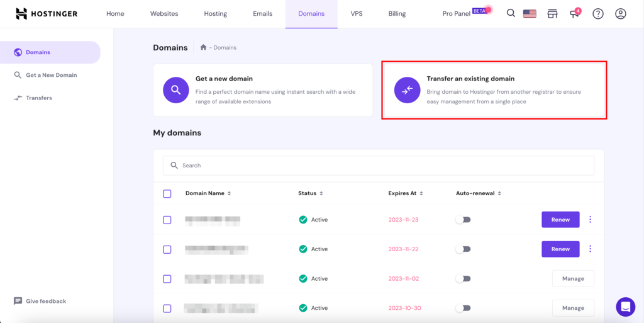Open Transfers in the sidebar
Viewport: 644px width, 323px height.
(38, 98)
